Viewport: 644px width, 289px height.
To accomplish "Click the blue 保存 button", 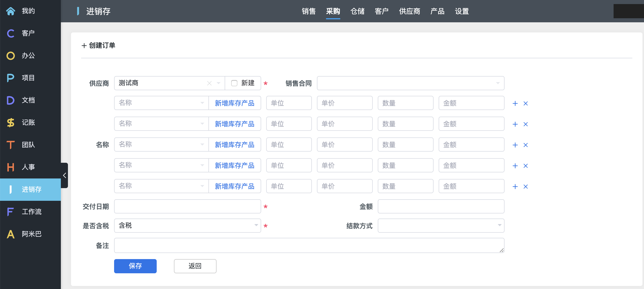I will [135, 266].
